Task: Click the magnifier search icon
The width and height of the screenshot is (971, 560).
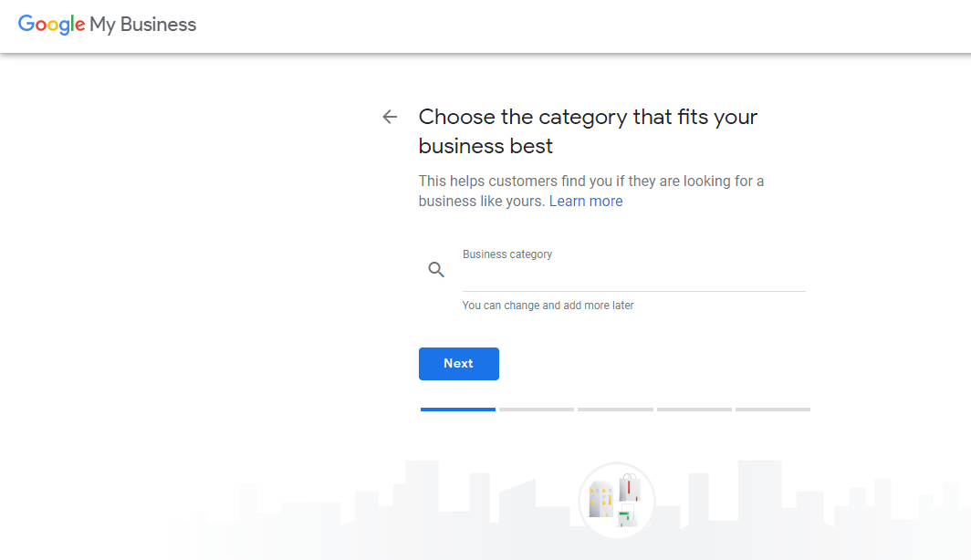Action: point(436,269)
